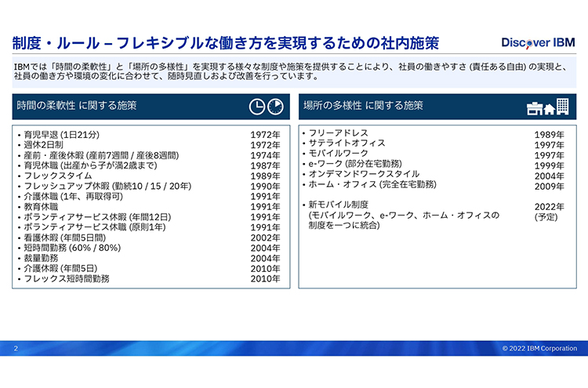This screenshot has width=588, height=388.
Task: Click '看護休暇 (年間5日間)' item
Action: coord(65,238)
